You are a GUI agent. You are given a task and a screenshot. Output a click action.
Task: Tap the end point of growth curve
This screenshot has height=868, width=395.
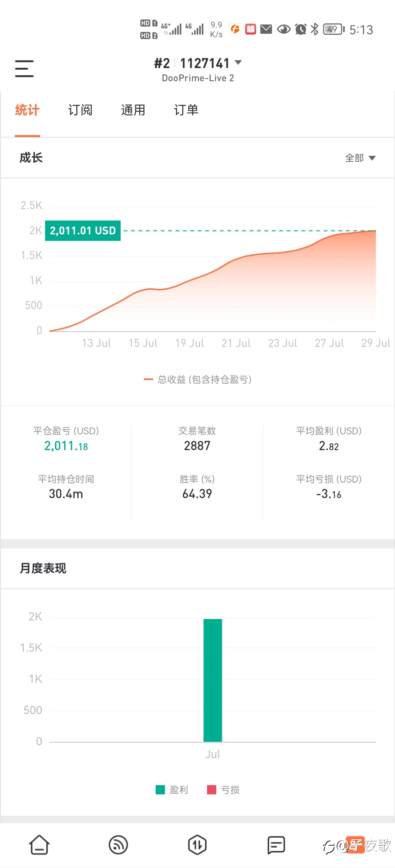point(375,230)
